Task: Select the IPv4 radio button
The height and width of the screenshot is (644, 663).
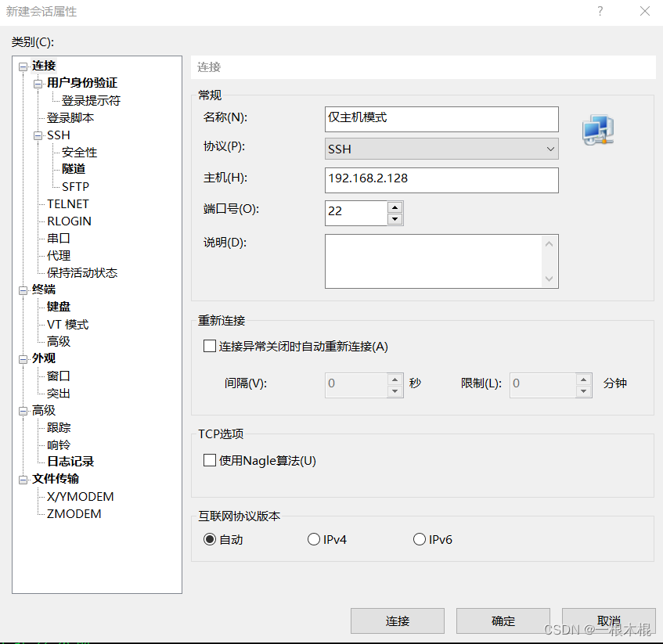Action: pyautogui.click(x=314, y=540)
